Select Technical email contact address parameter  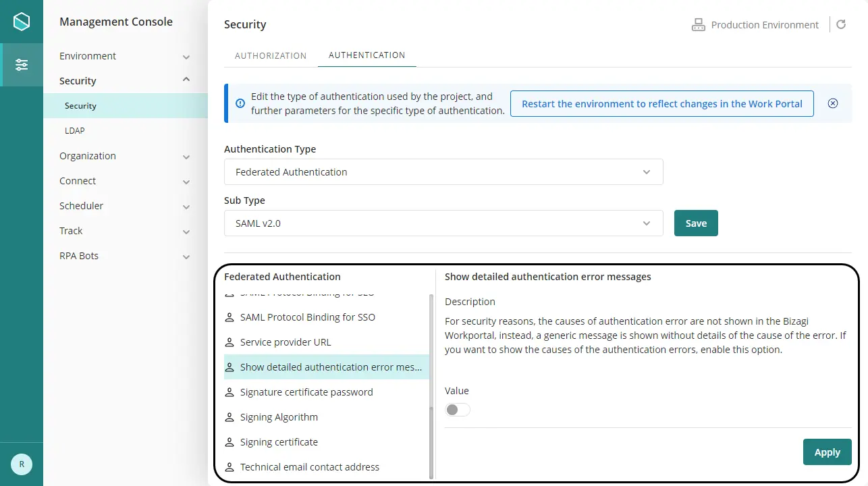327,467
